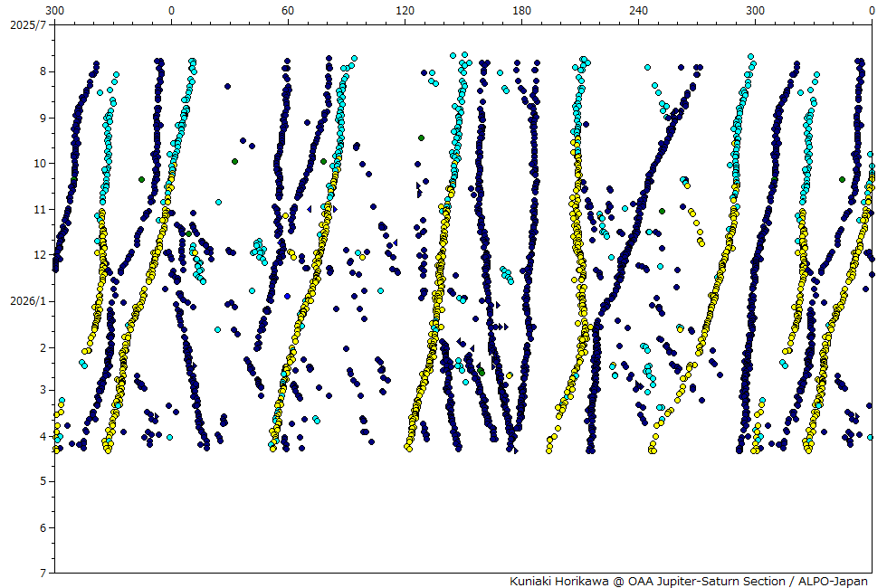Select month "5" label on left axis
887x588 pixels.
pos(43,482)
